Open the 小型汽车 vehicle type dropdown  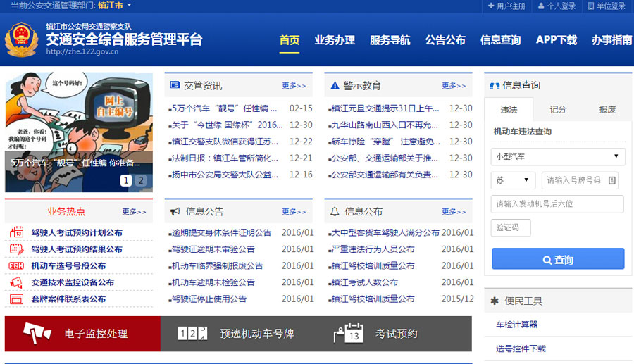pyautogui.click(x=558, y=156)
